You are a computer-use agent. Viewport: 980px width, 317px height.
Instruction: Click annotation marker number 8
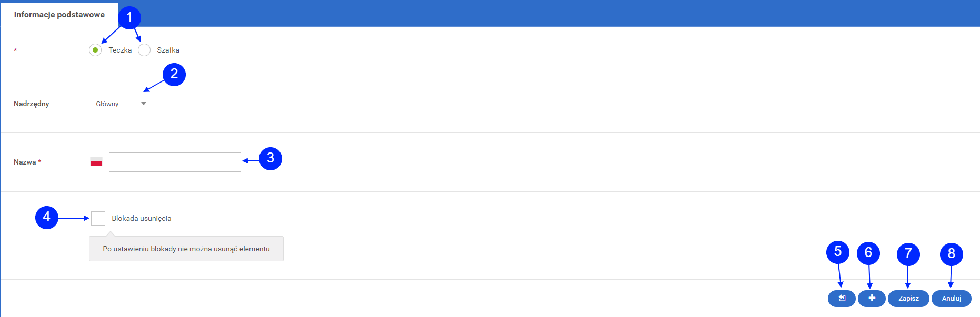tap(952, 254)
